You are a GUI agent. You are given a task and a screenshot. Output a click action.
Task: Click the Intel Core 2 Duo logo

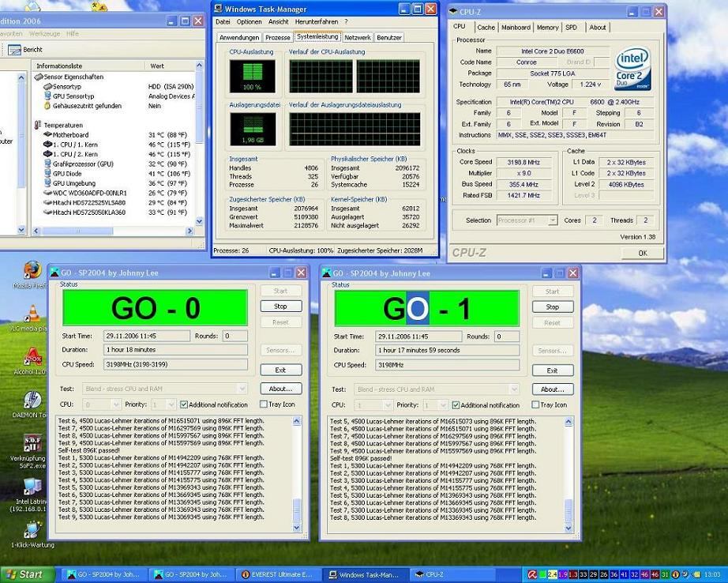(632, 70)
